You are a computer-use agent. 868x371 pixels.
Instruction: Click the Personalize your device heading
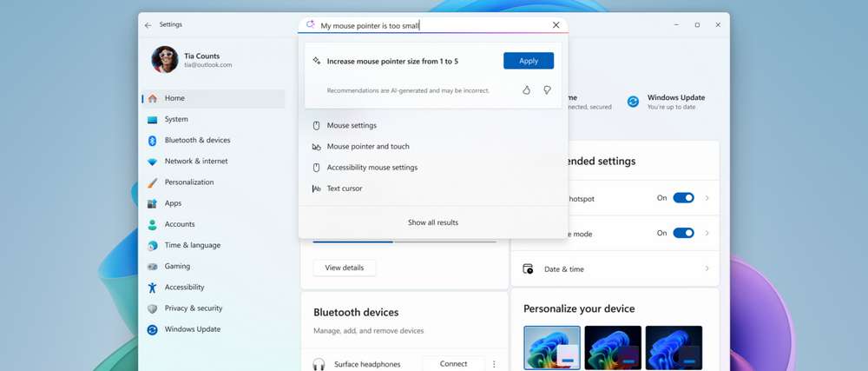coord(579,309)
